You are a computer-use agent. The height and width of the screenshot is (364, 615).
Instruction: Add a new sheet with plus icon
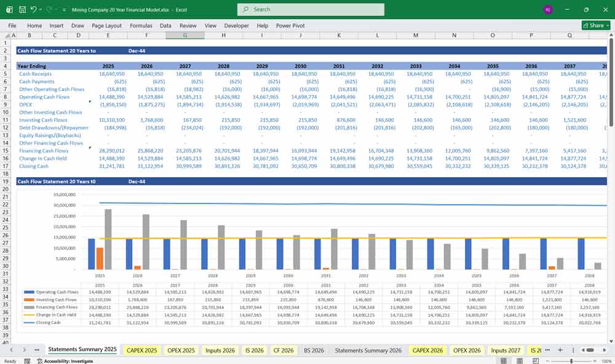pos(560,350)
